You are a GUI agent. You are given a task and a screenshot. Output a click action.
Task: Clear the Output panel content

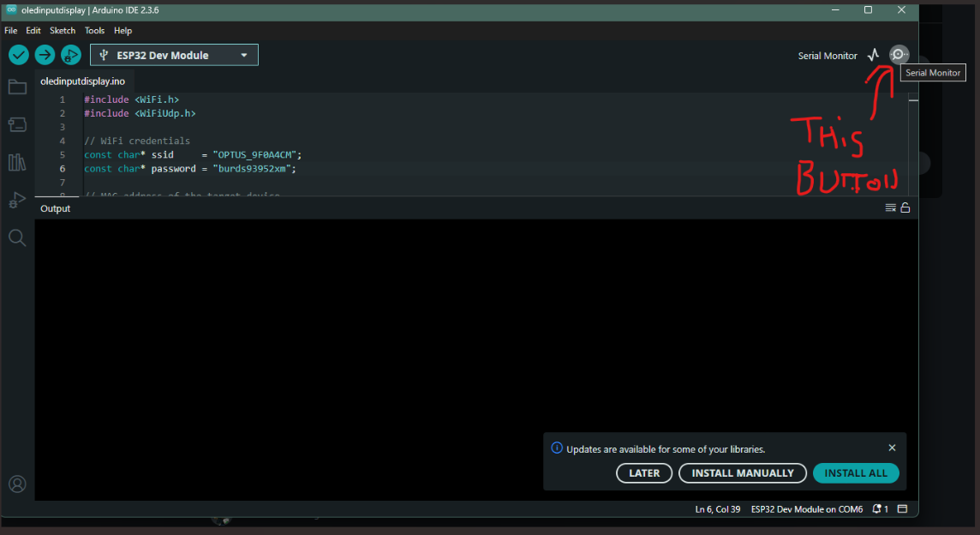[891, 207]
